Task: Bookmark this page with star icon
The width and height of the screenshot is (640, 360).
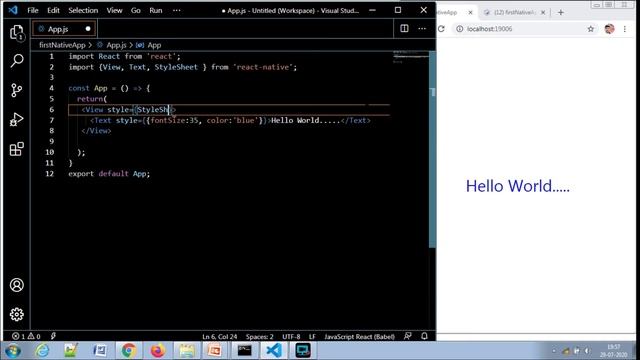Action: 591,29
